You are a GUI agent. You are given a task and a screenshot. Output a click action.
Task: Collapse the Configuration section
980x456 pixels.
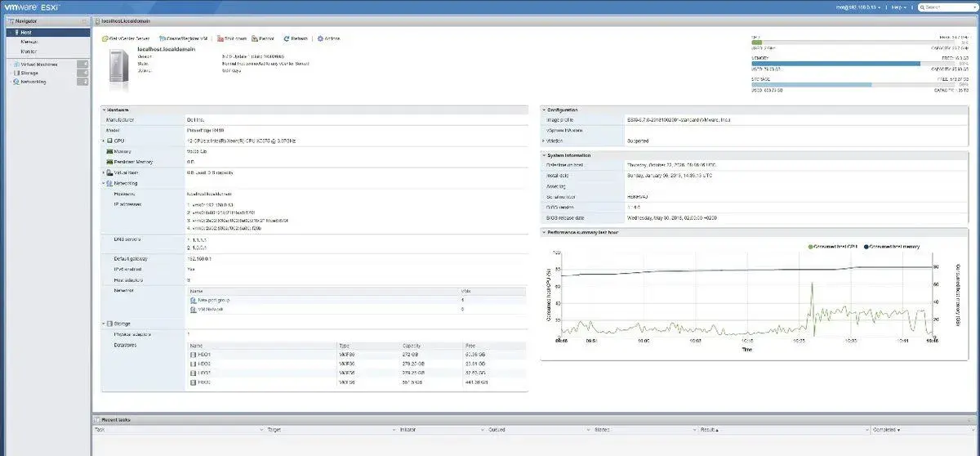(544, 110)
